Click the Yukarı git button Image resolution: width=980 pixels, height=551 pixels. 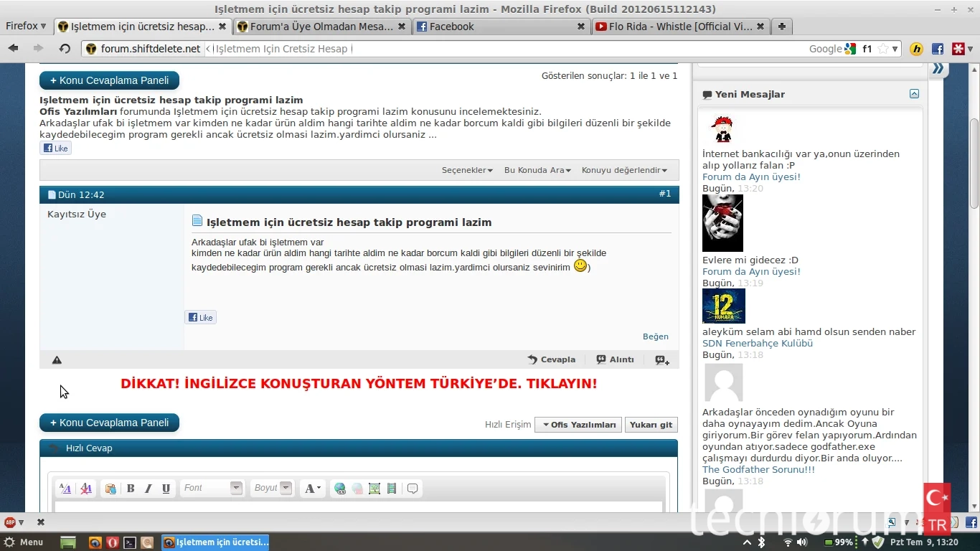click(650, 424)
